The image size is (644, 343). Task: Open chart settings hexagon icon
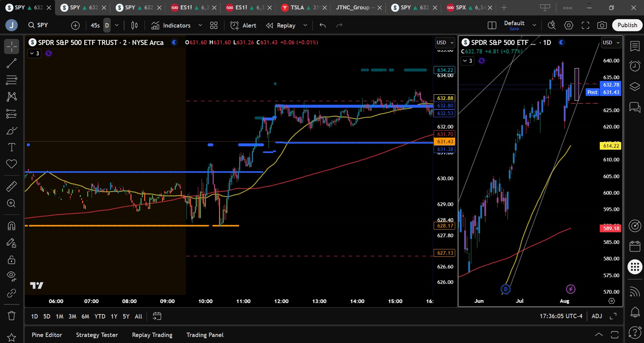(569, 25)
